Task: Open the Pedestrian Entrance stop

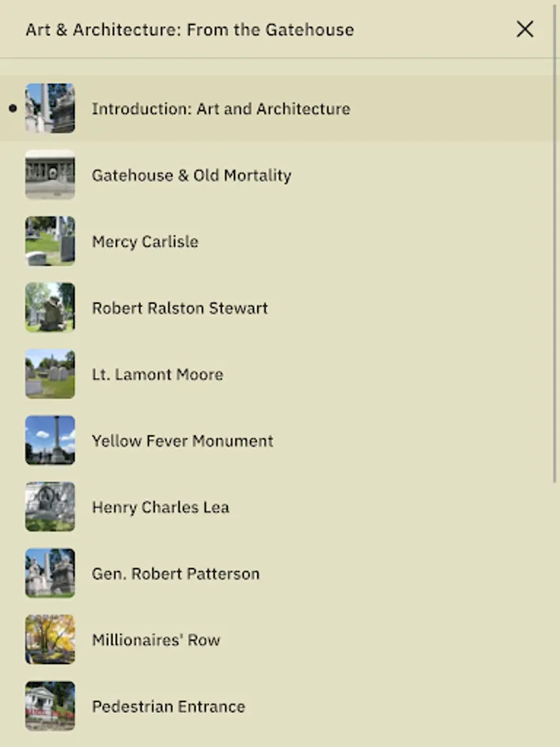Action: 277,706
